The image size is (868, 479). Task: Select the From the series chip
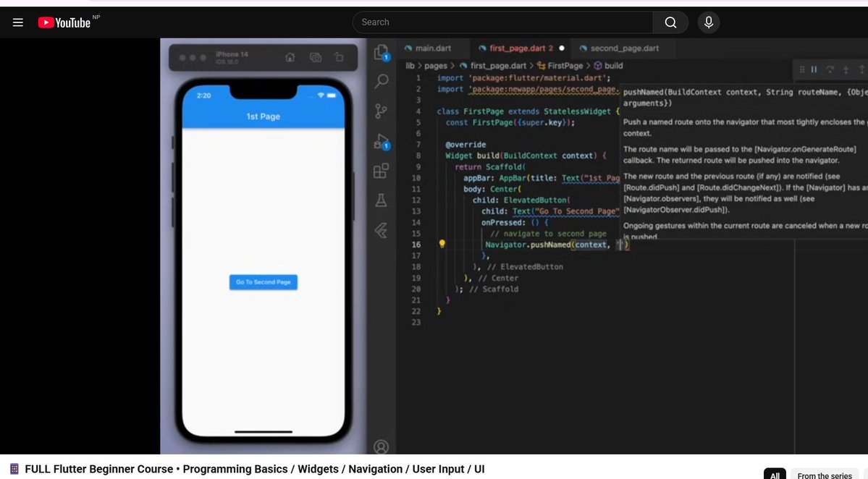[x=825, y=475]
